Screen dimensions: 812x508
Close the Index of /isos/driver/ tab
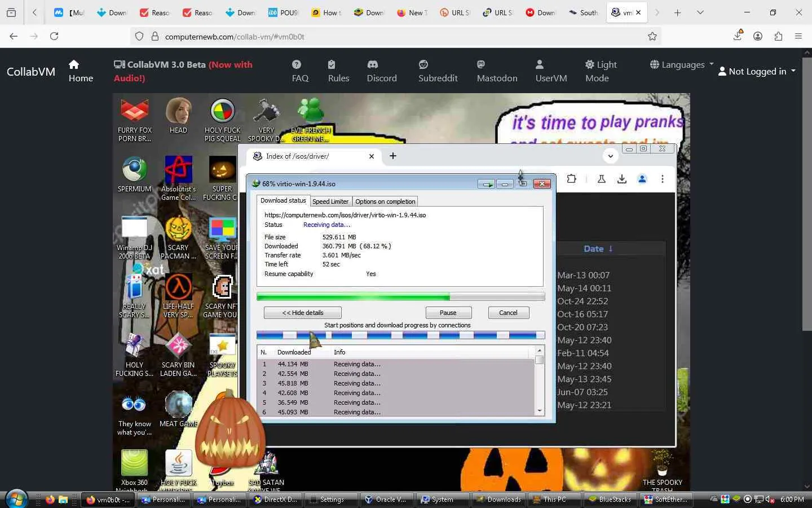[x=372, y=156]
